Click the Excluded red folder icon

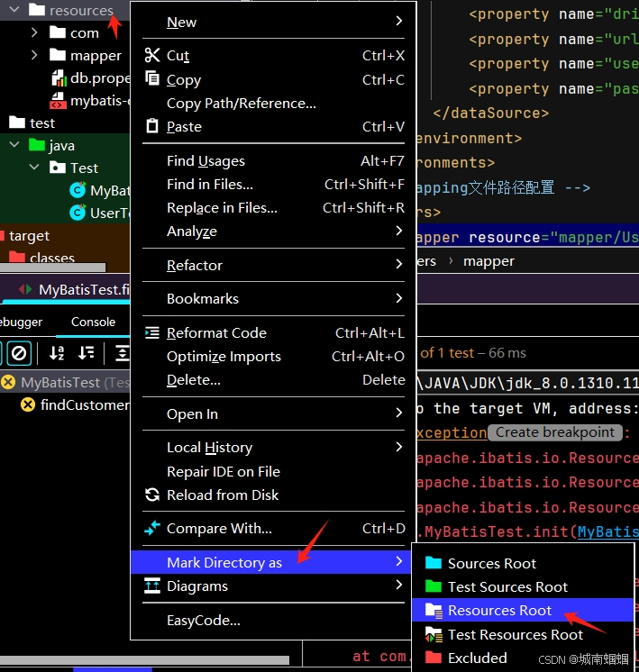[434, 657]
